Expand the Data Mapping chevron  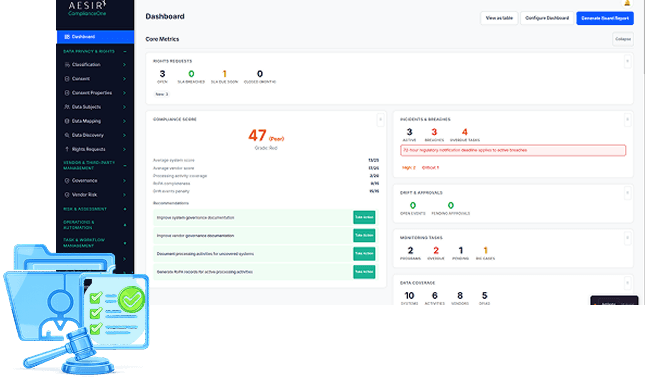(x=124, y=121)
